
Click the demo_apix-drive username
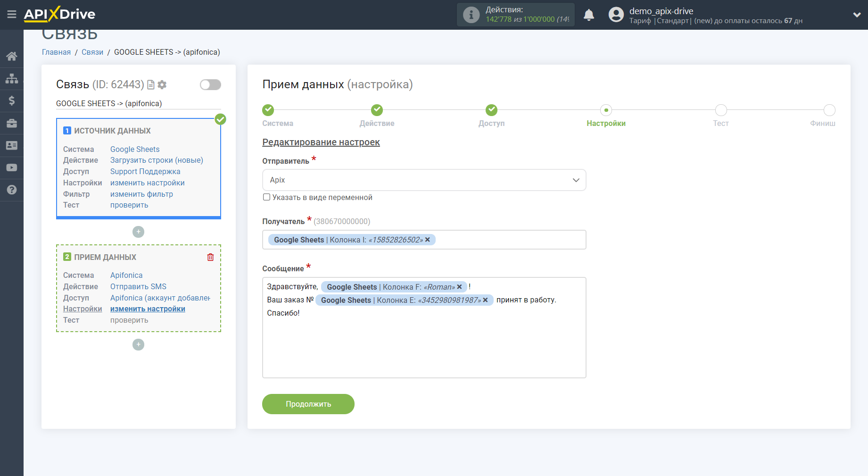661,11
